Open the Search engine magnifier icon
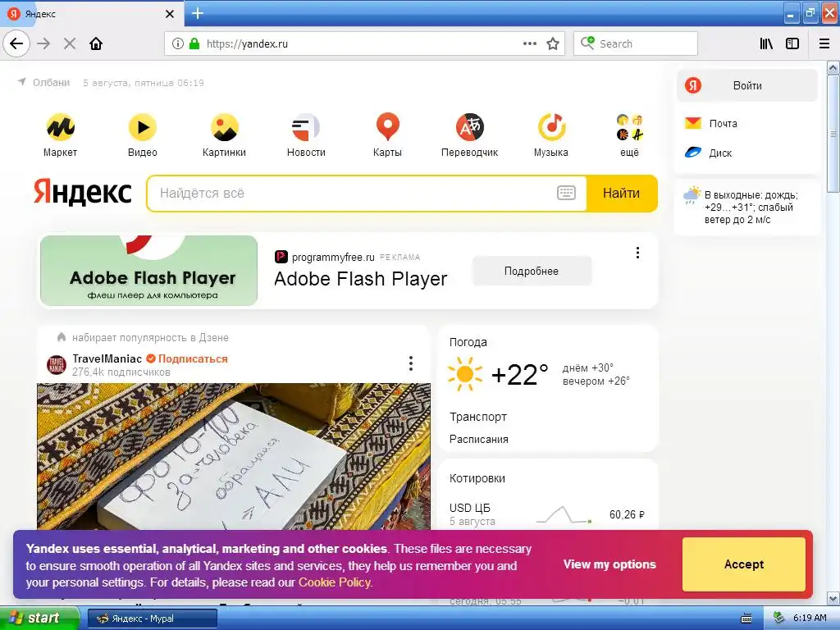Image resolution: width=840 pixels, height=630 pixels. [x=587, y=43]
